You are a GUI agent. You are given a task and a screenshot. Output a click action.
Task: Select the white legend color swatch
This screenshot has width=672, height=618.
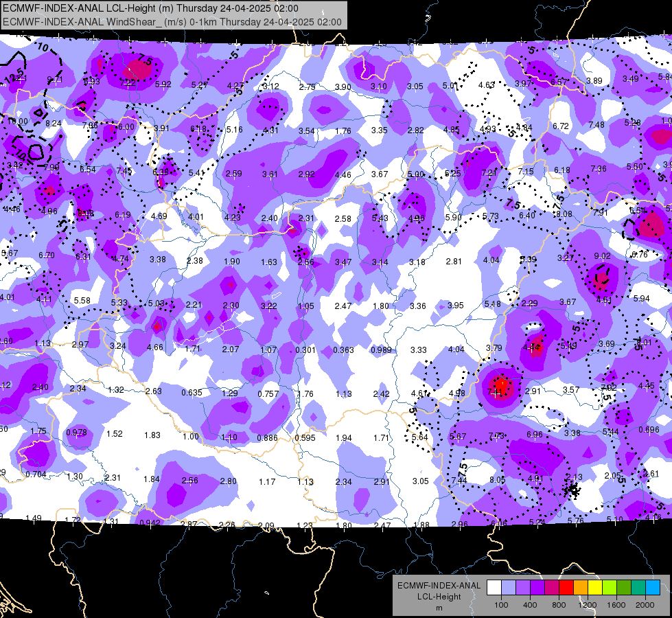pos(494,588)
